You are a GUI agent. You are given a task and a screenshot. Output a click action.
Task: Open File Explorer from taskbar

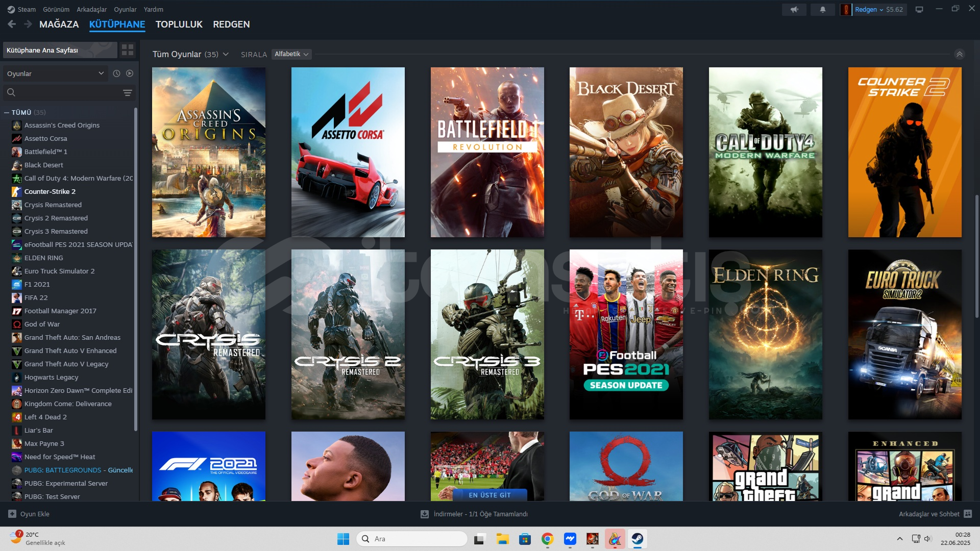click(x=503, y=539)
